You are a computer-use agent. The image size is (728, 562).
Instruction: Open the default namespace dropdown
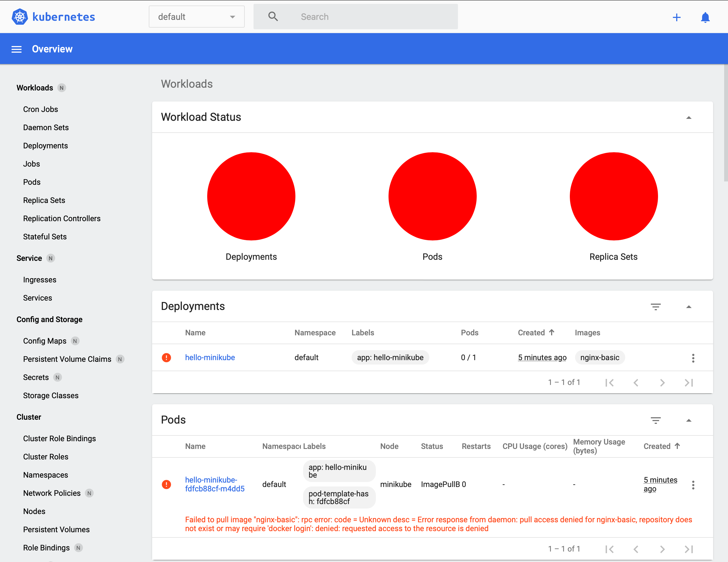(x=197, y=16)
